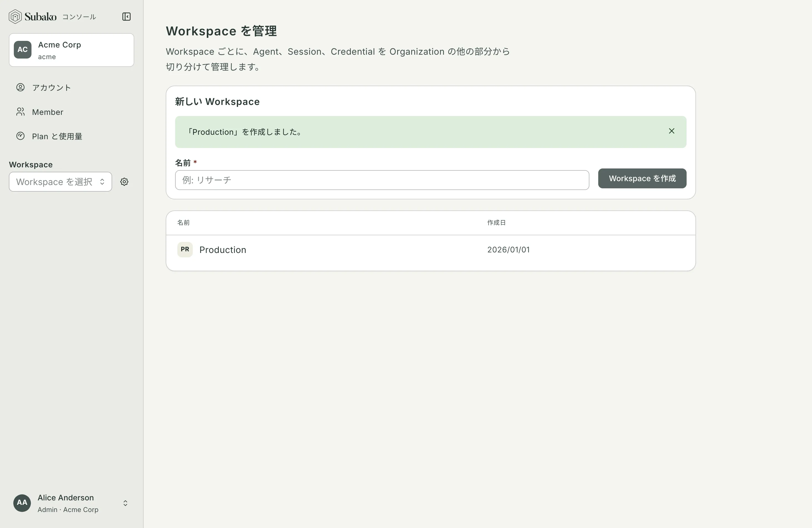Click the account person icon
Viewport: 812px width, 528px height.
click(x=20, y=87)
